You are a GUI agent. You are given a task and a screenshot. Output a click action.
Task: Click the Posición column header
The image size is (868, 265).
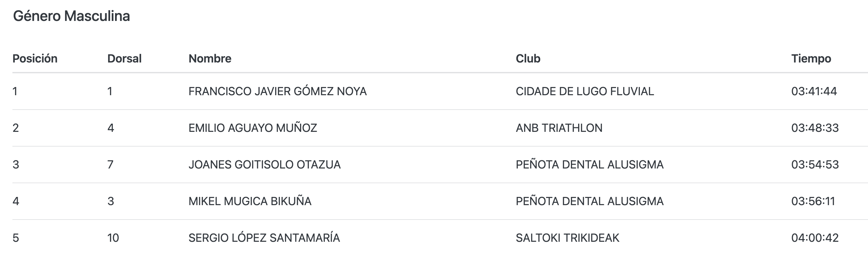pos(35,59)
